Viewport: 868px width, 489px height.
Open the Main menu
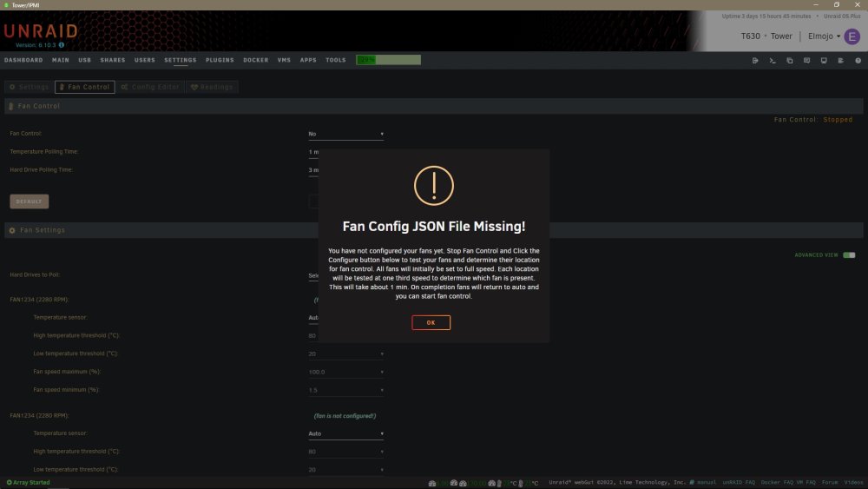point(61,60)
